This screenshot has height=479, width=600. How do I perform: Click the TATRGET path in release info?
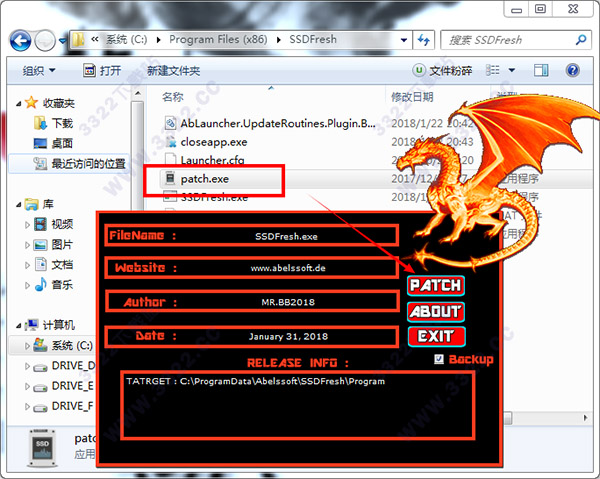pyautogui.click(x=256, y=381)
